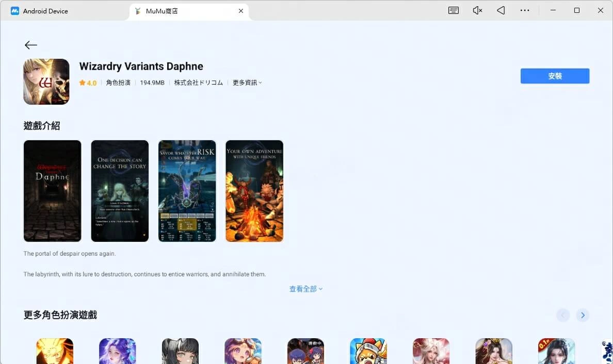Expand the 更多資訊 dropdown
Viewport: 613px width, 364px height.
(247, 82)
